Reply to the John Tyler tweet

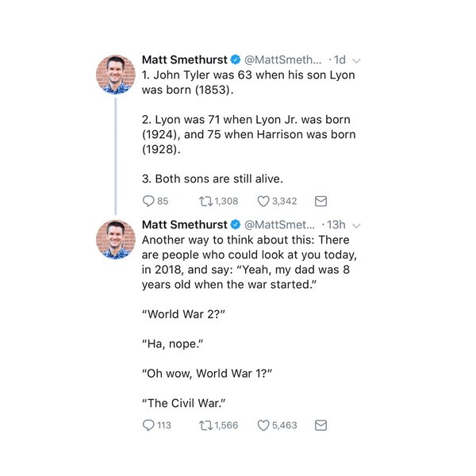tap(148, 202)
